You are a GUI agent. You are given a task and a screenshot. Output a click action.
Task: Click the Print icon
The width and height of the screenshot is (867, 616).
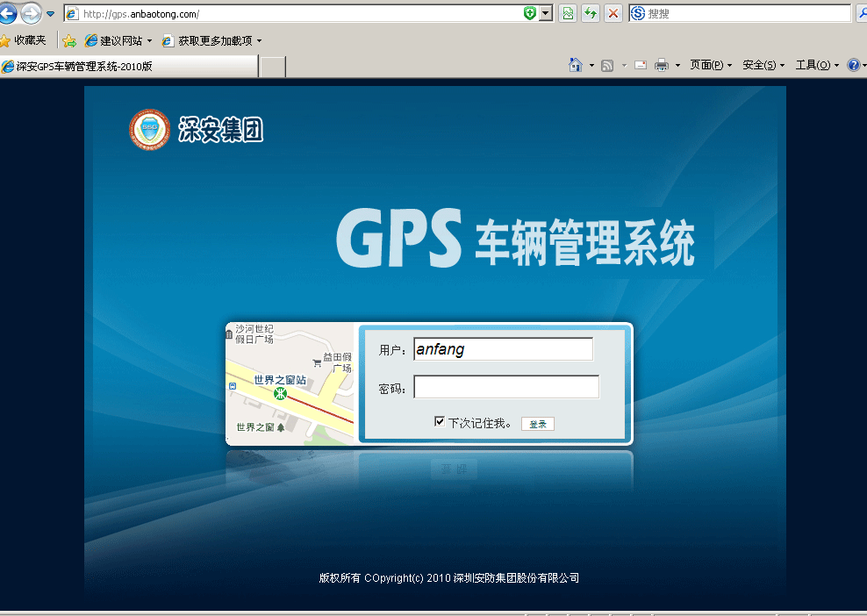(x=661, y=65)
